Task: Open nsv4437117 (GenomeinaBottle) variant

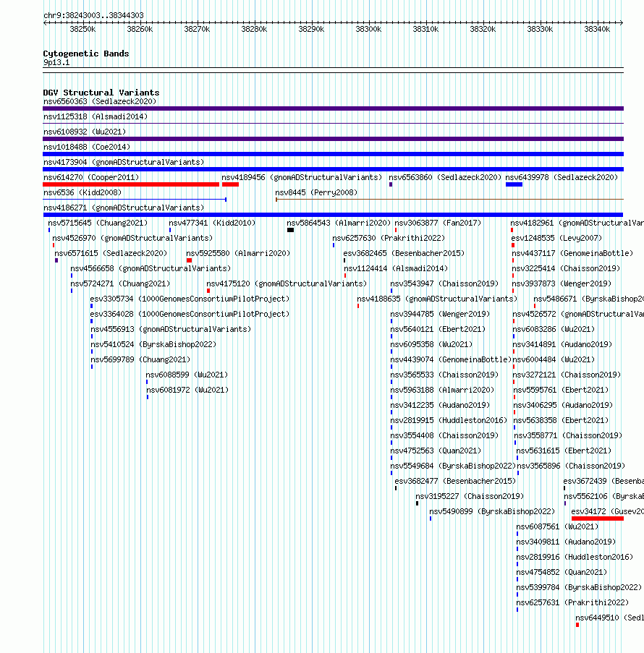Action: 572,254
